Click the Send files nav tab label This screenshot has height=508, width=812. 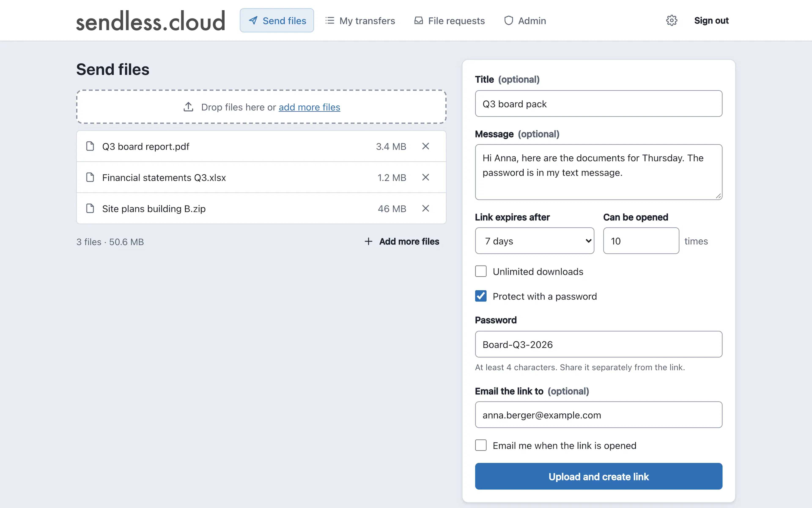(284, 21)
